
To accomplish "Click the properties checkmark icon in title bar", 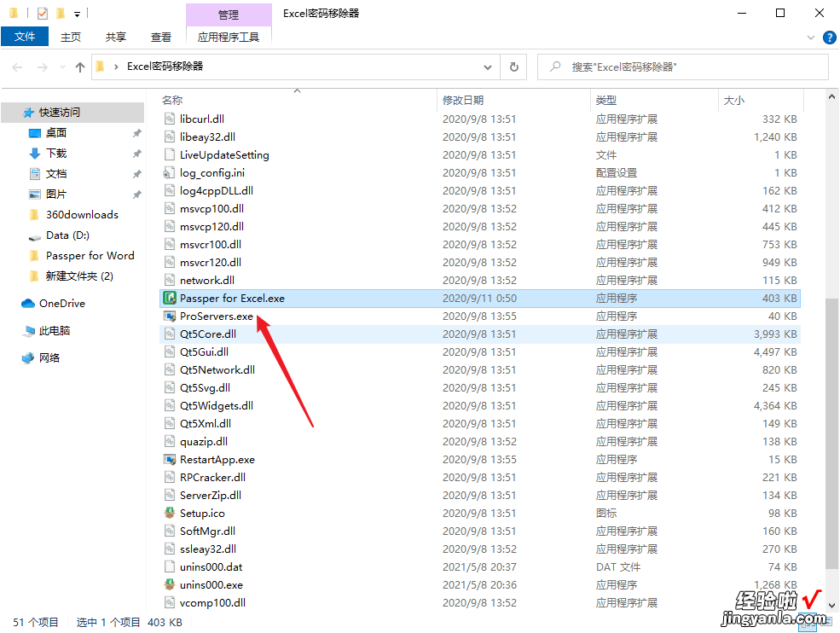I will (43, 14).
